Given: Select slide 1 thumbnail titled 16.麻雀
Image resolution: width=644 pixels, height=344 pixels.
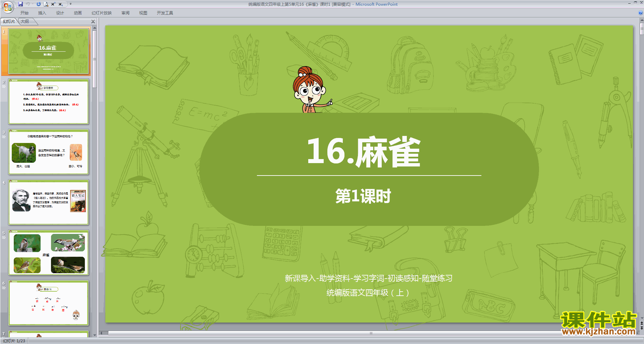Looking at the screenshot, I should point(49,51).
